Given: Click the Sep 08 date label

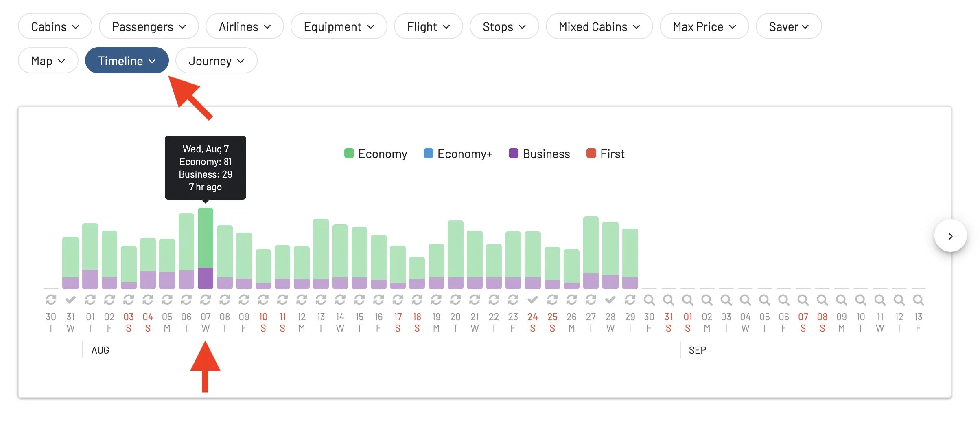Looking at the screenshot, I should click(822, 322).
